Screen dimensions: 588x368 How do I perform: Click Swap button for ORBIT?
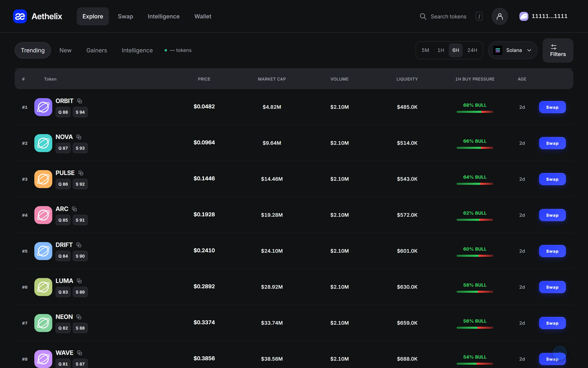pos(552,107)
